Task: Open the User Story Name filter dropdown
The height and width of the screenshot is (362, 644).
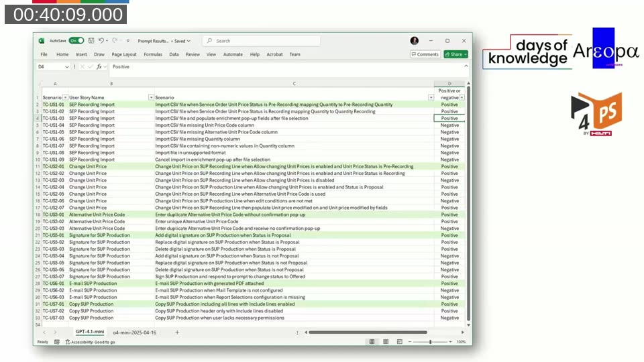Action: tap(151, 98)
